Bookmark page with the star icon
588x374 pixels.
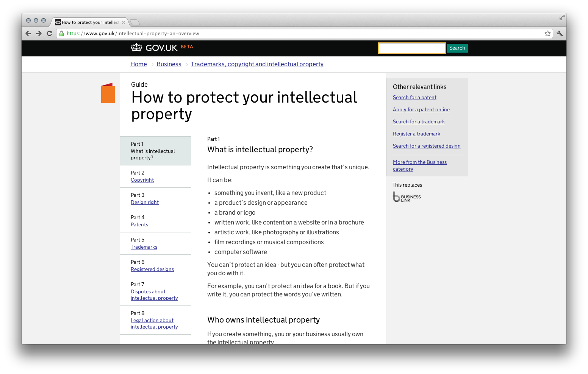[547, 33]
